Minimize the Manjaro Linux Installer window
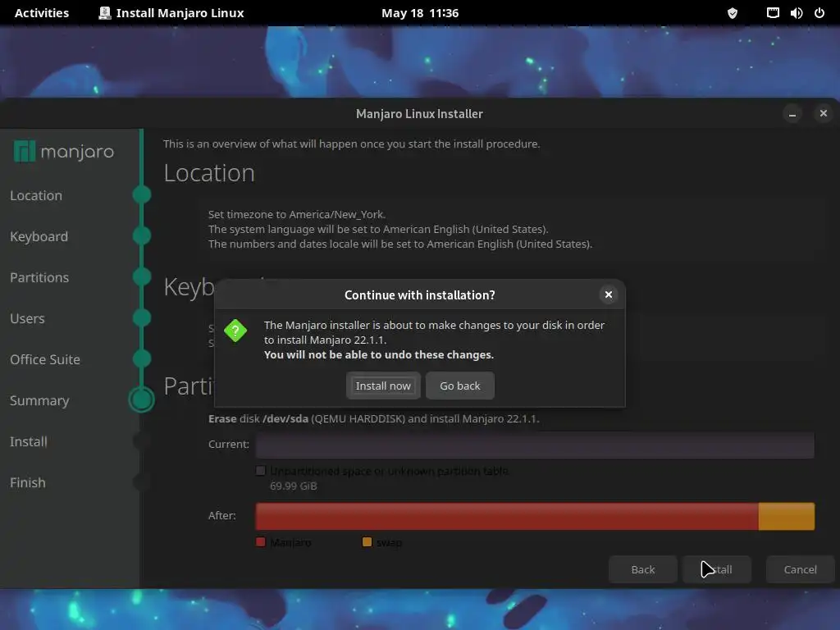The width and height of the screenshot is (840, 630). 792,113
